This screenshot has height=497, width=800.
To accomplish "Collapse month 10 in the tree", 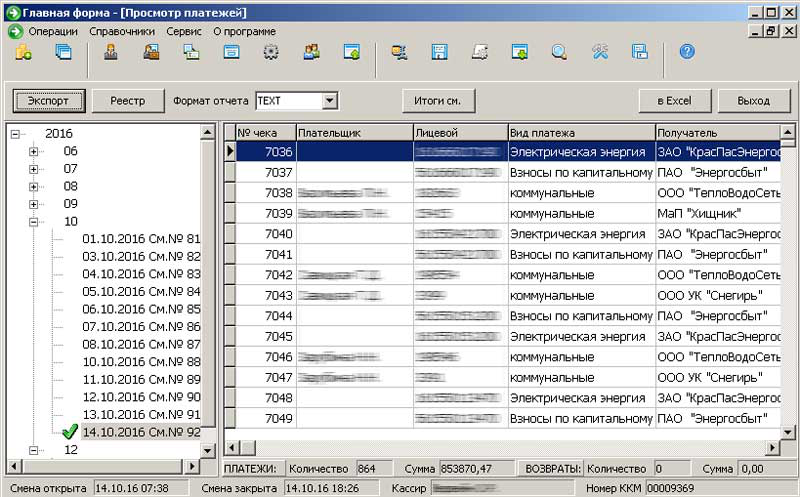I will click(33, 222).
